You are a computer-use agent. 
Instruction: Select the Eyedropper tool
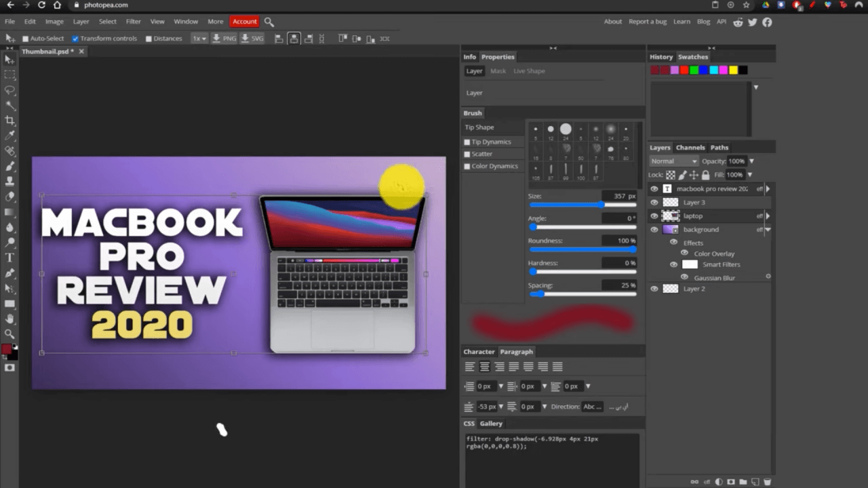[10, 136]
